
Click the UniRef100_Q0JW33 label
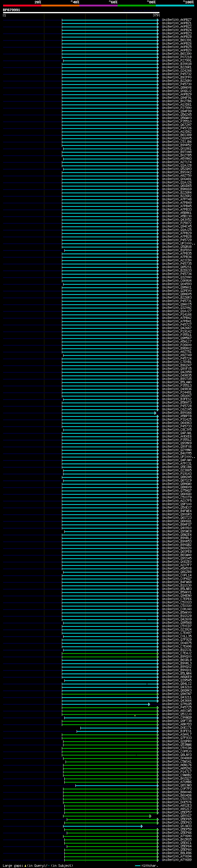[176, 826]
